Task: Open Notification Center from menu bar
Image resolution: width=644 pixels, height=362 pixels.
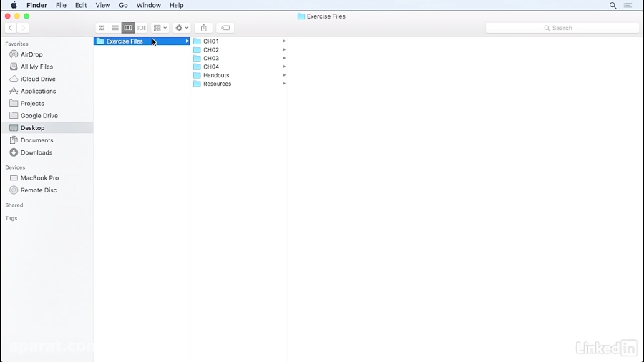Action: point(629,5)
